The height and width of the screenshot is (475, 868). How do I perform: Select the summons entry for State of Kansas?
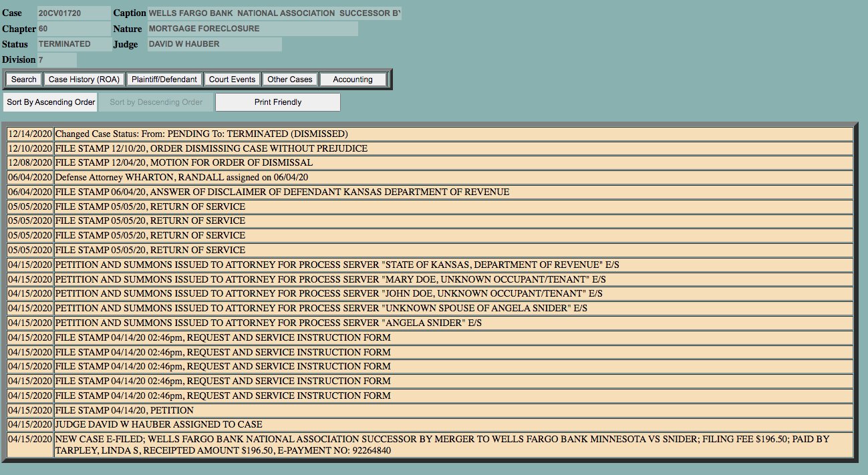(454, 265)
